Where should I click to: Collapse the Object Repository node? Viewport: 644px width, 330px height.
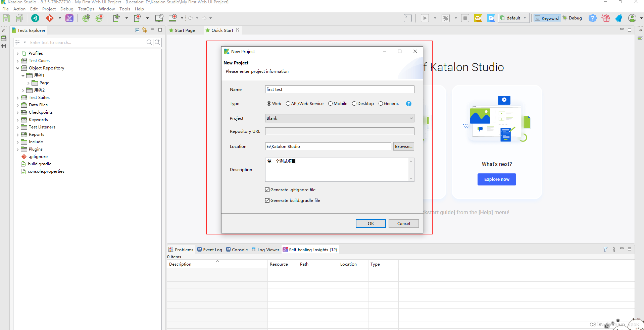click(18, 68)
